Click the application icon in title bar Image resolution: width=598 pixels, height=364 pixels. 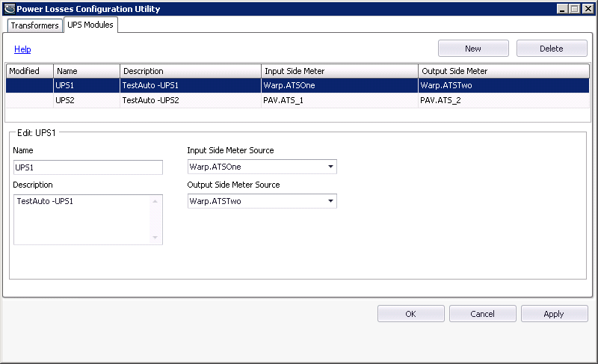pos(8,9)
